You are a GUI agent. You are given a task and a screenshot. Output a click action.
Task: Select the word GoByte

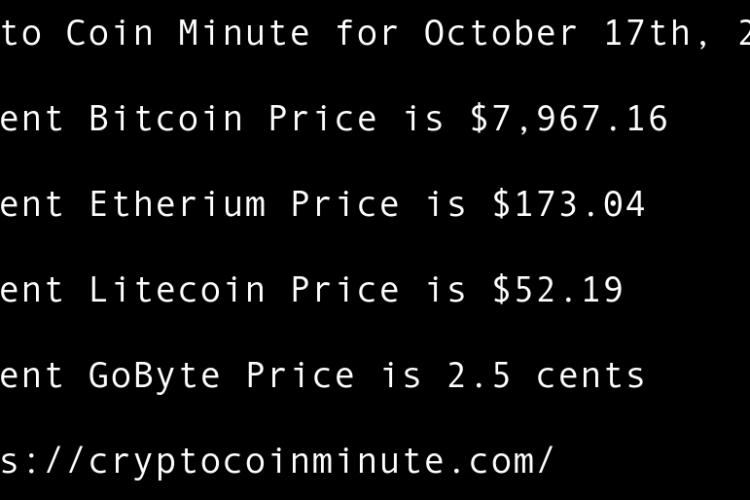coord(155,375)
